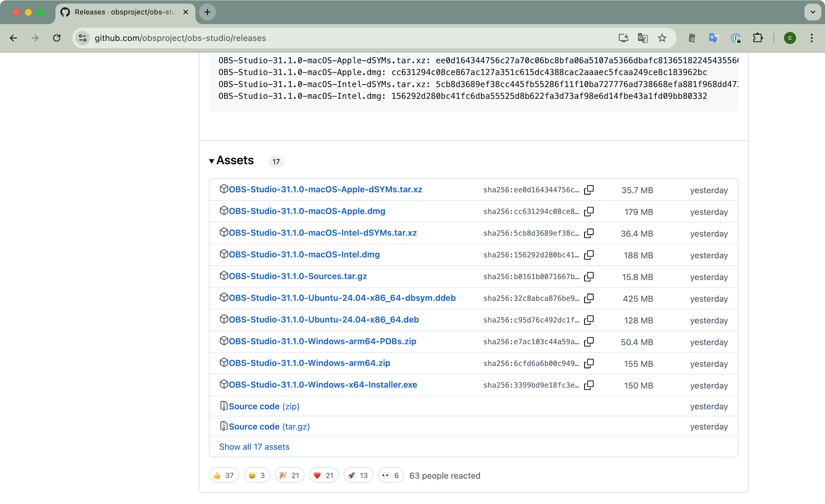Copy sha256 of Sources.tar.gz
Image resolution: width=825 pixels, height=504 pixels.
[589, 276]
